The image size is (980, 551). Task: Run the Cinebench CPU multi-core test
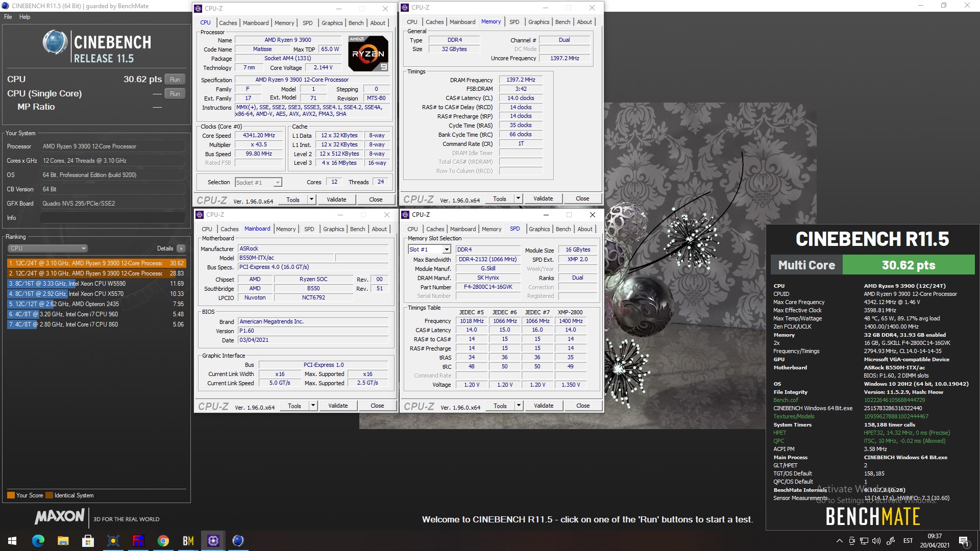click(175, 80)
